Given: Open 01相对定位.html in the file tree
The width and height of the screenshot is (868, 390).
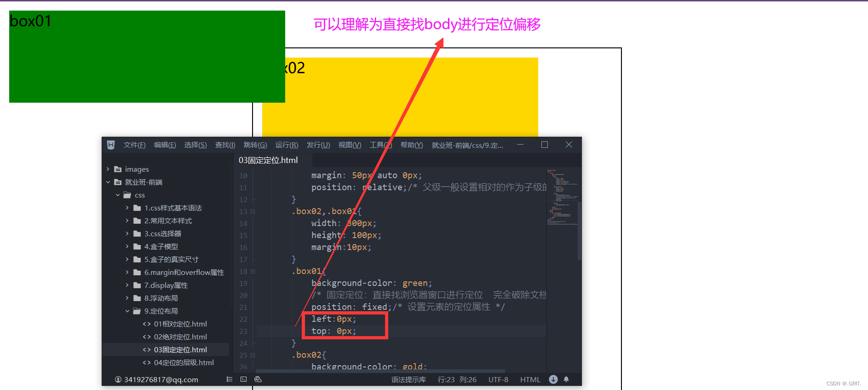Looking at the screenshot, I should pyautogui.click(x=180, y=324).
